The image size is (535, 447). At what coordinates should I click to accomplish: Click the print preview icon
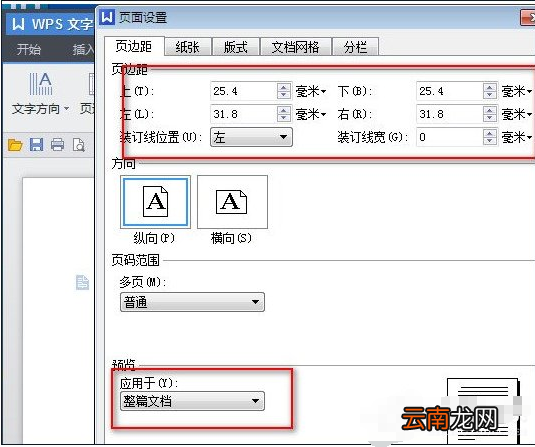[x=79, y=145]
